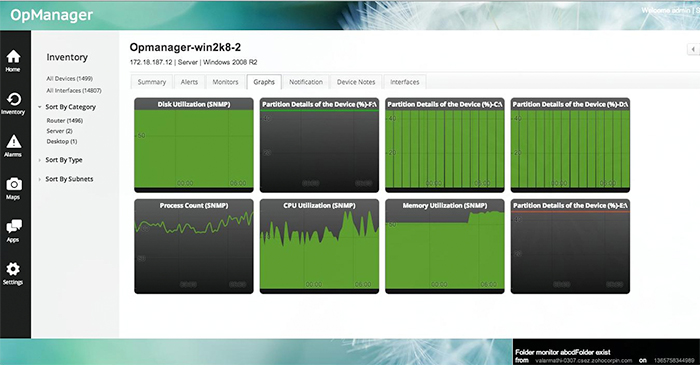The image size is (700, 369).
Task: Click the collapse arrow at top right
Action: point(693,49)
